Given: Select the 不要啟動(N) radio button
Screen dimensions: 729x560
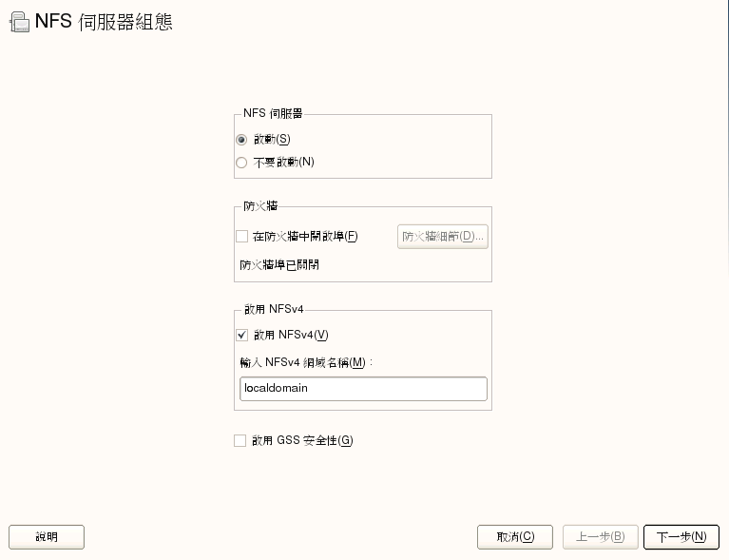Looking at the screenshot, I should (241, 163).
